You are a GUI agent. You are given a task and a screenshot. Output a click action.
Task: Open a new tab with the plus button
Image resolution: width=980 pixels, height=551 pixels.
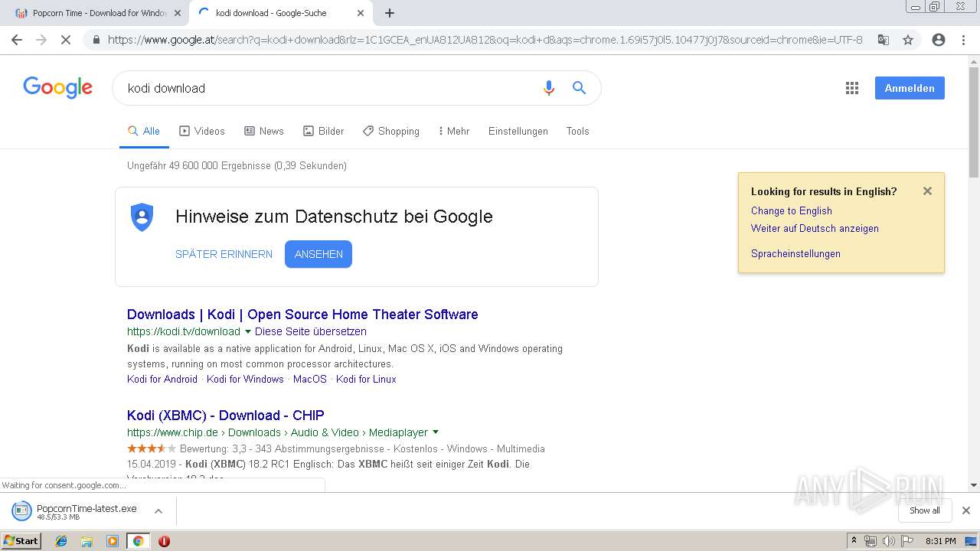[390, 13]
